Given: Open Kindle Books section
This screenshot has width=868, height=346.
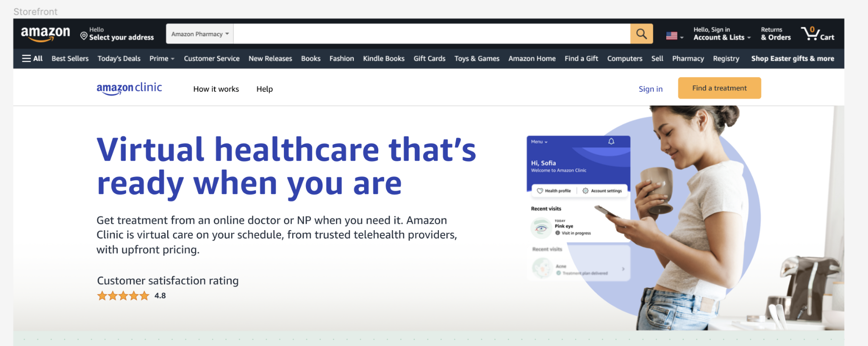Looking at the screenshot, I should [384, 59].
